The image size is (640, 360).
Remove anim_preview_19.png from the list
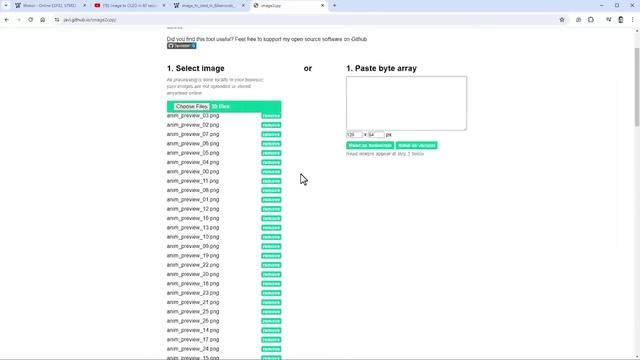pyautogui.click(x=271, y=256)
